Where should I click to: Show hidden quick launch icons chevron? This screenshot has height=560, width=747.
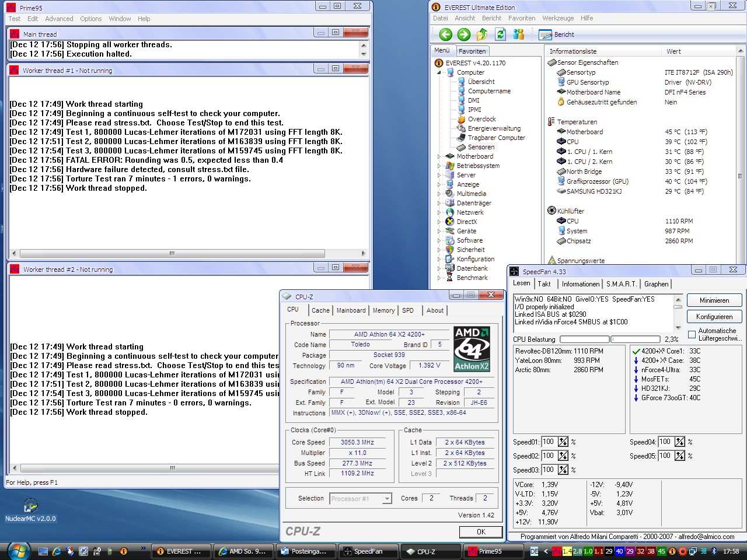click(144, 548)
